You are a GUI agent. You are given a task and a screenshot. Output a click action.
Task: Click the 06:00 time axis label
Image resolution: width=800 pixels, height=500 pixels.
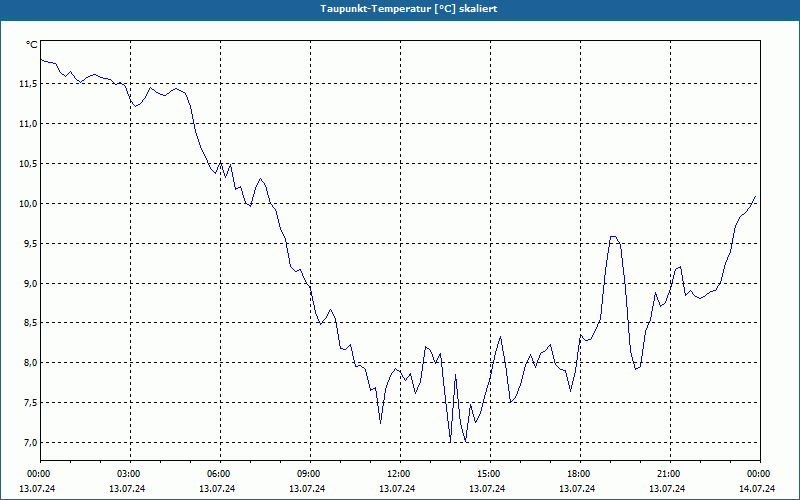[x=220, y=474]
